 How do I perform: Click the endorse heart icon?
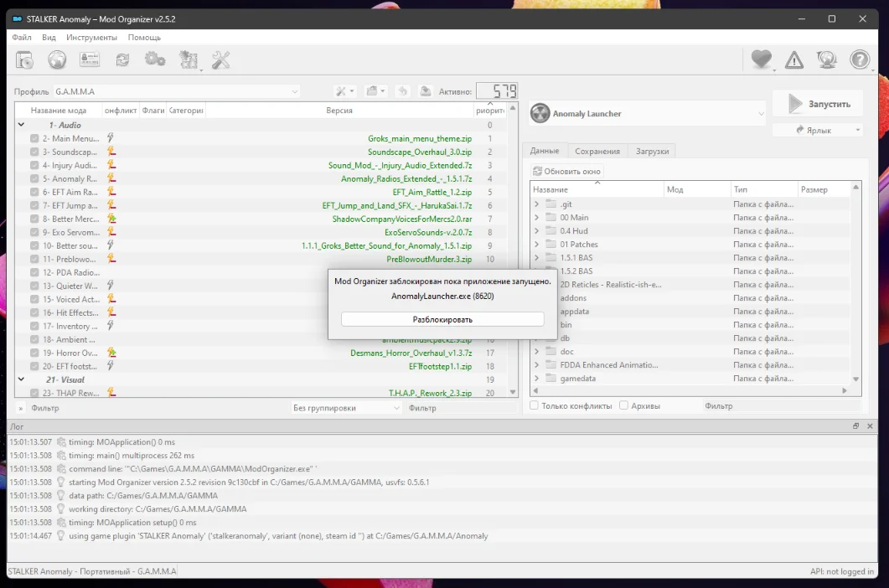762,59
